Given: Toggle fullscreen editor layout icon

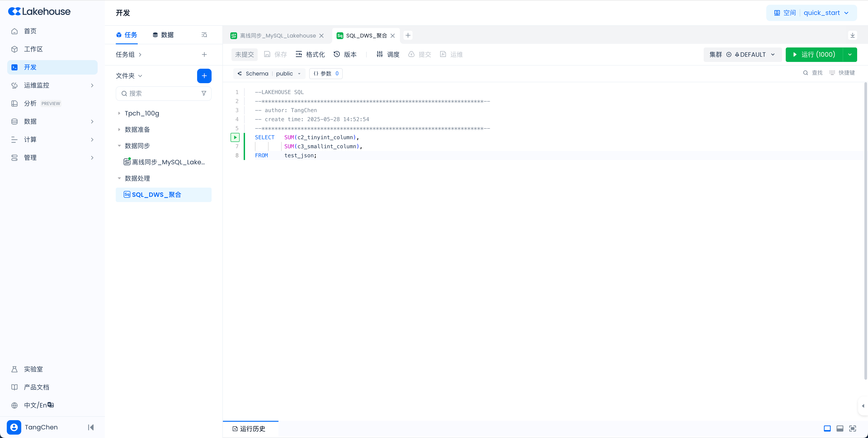Looking at the screenshot, I should (852, 429).
